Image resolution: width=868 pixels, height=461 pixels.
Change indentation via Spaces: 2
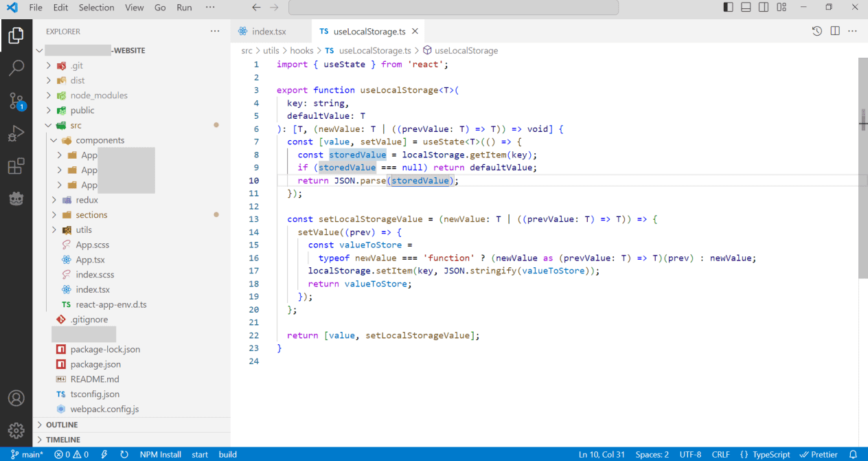(652, 454)
